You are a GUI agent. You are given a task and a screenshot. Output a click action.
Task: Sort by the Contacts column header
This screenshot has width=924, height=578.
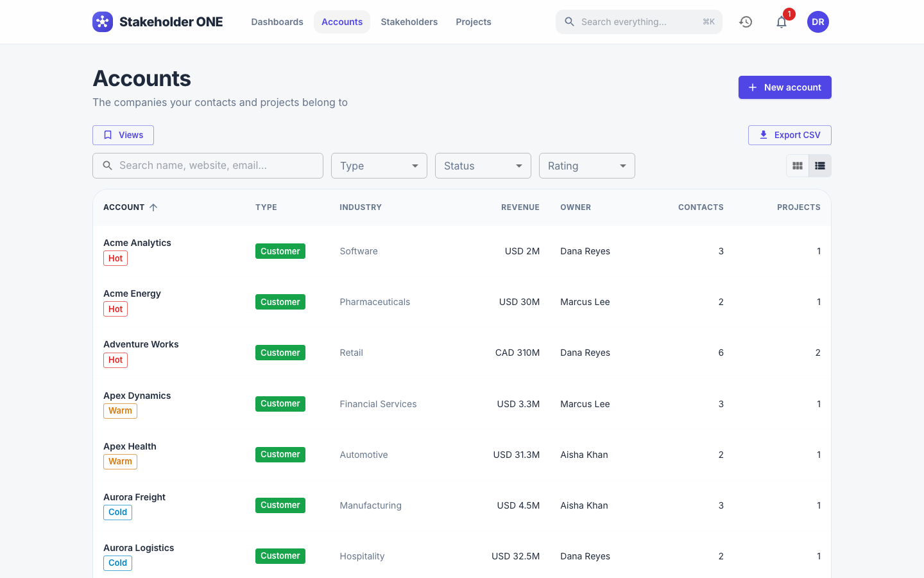click(x=701, y=207)
